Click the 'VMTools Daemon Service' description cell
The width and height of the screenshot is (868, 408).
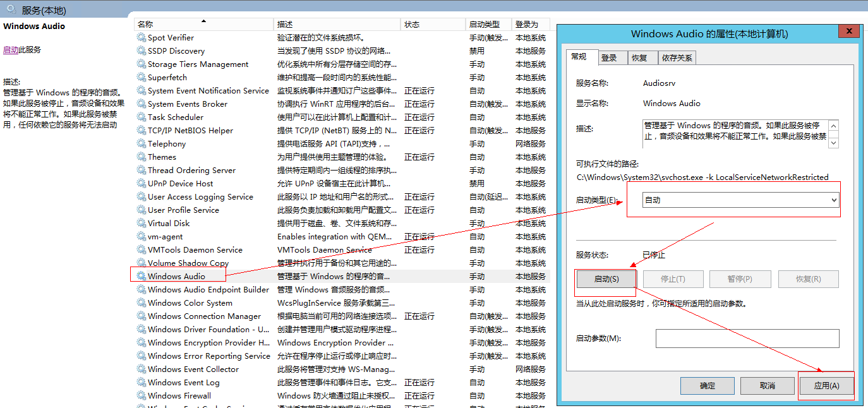point(325,250)
